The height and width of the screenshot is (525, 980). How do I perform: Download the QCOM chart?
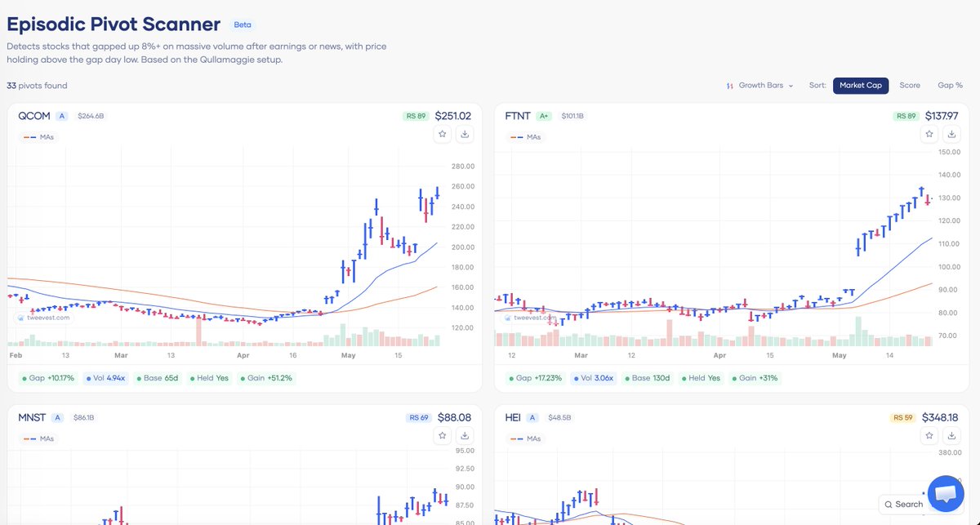[x=464, y=134]
